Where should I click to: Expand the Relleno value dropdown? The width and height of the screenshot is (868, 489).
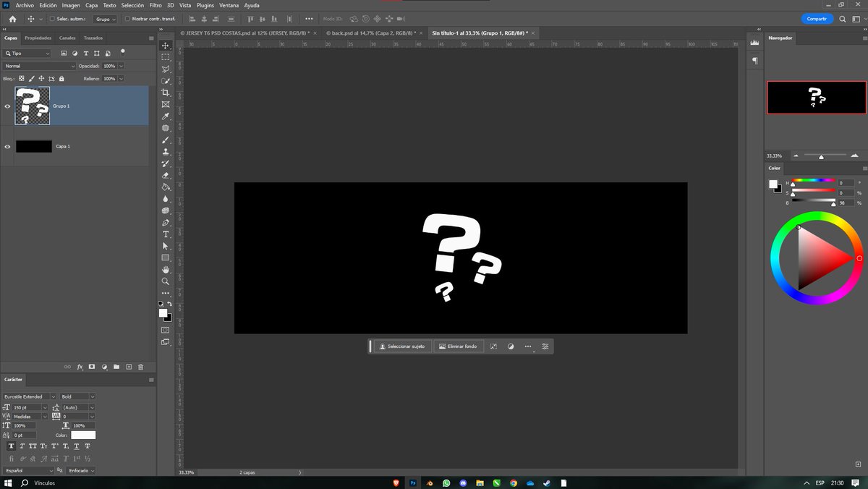pos(121,78)
